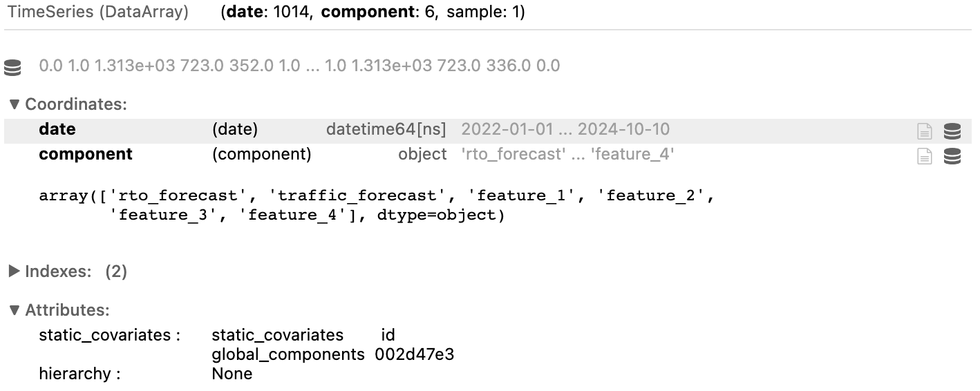Click the component: 6 dimension in header
980x391 pixels.
[x=379, y=12]
